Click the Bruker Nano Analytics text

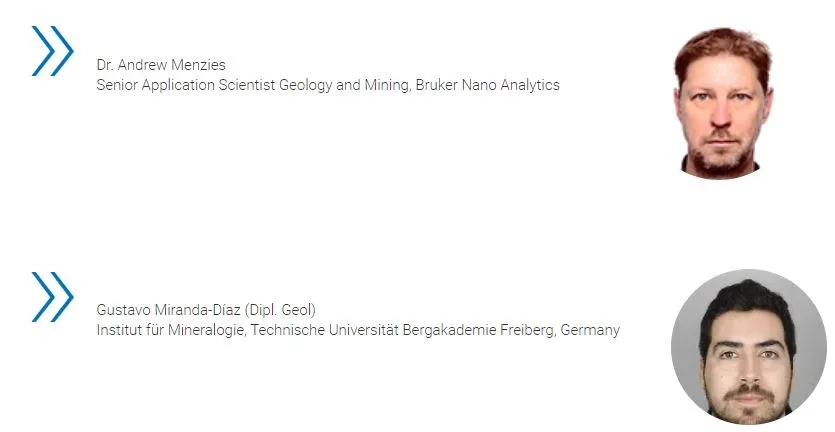487,85
